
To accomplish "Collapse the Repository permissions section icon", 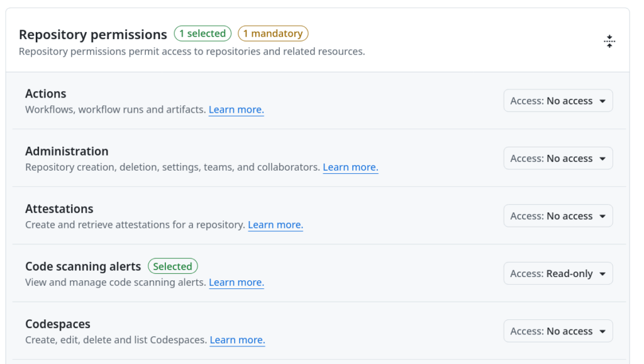I will (x=609, y=41).
